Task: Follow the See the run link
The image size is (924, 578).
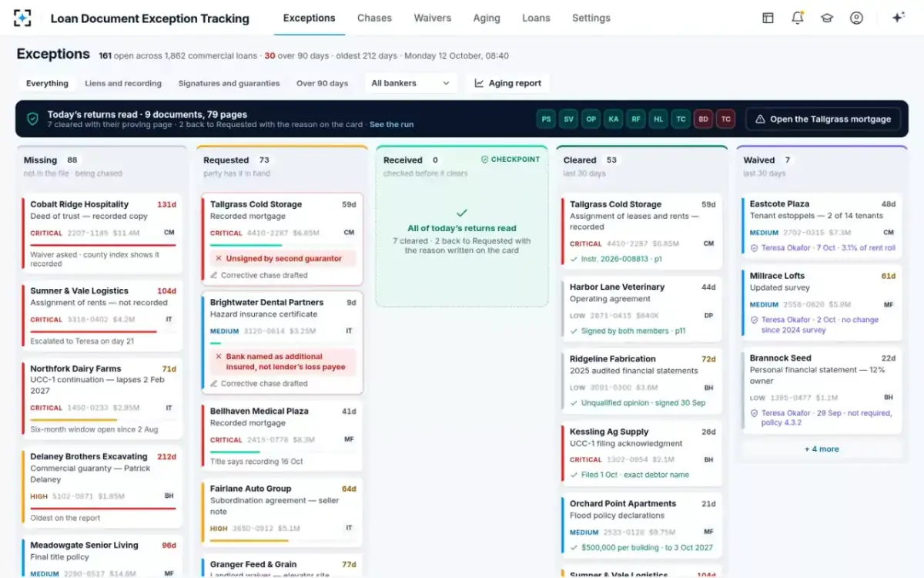Action: pyautogui.click(x=391, y=124)
